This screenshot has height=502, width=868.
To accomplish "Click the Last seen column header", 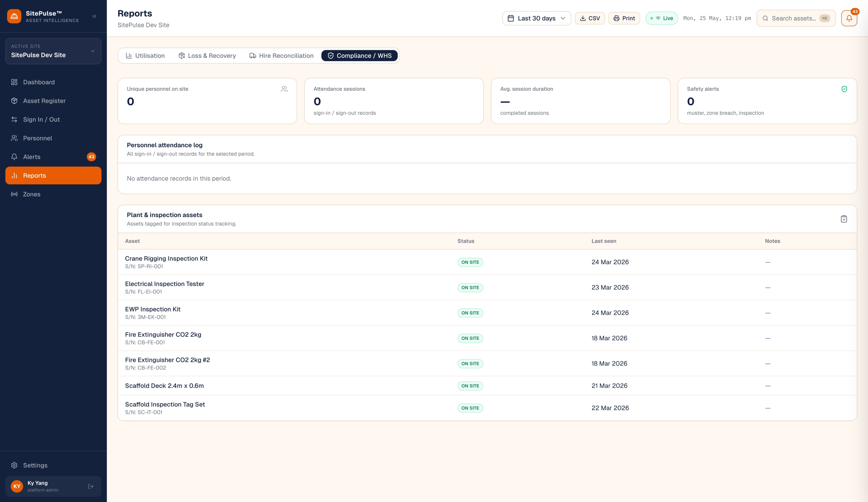I will pos(604,241).
